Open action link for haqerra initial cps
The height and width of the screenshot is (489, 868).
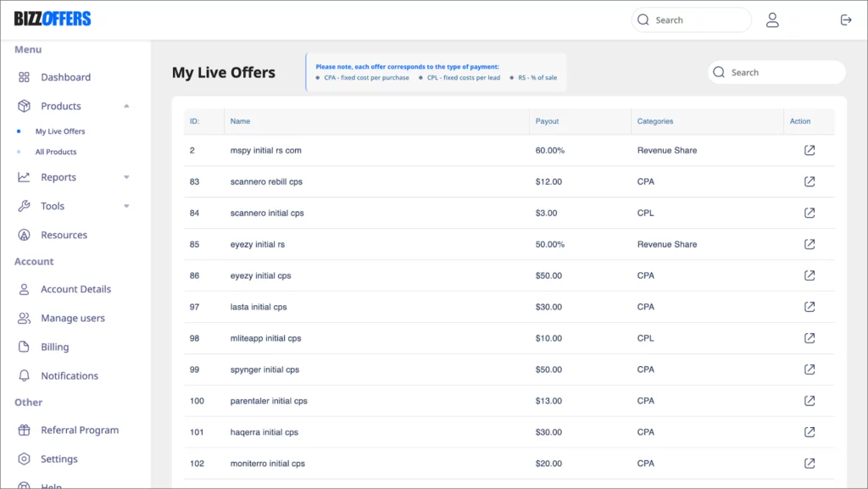coord(810,431)
